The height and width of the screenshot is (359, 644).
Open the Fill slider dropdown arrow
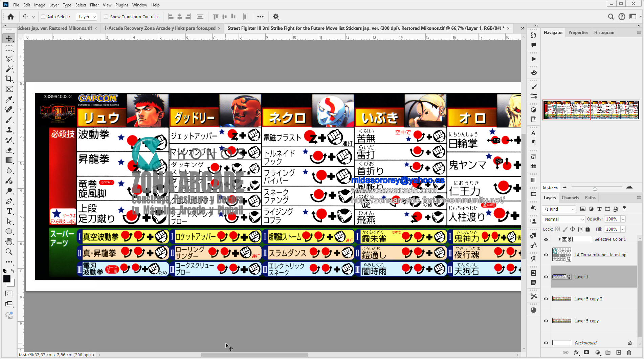coord(623,229)
